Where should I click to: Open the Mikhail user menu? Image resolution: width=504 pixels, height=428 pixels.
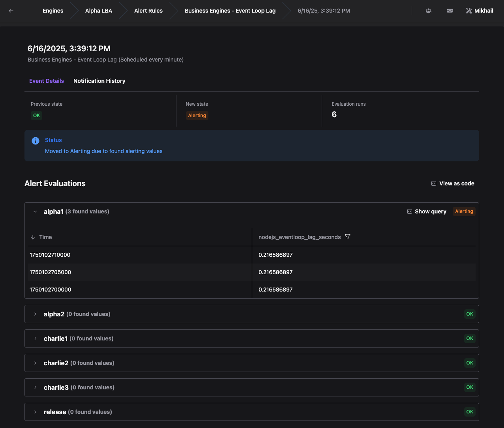480,11
